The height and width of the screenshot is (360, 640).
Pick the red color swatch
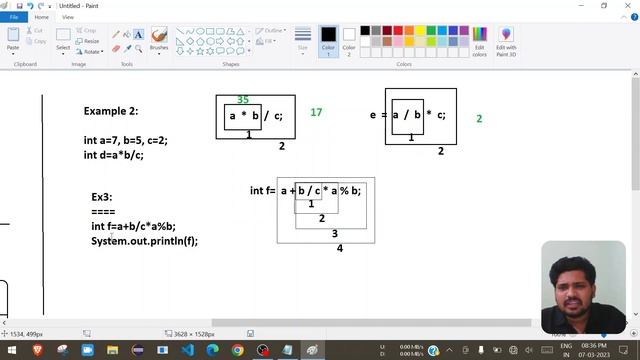(398, 30)
